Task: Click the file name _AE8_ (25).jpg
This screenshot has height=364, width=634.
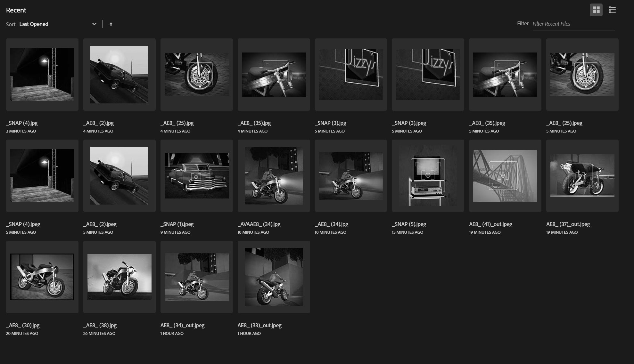Action: click(177, 123)
